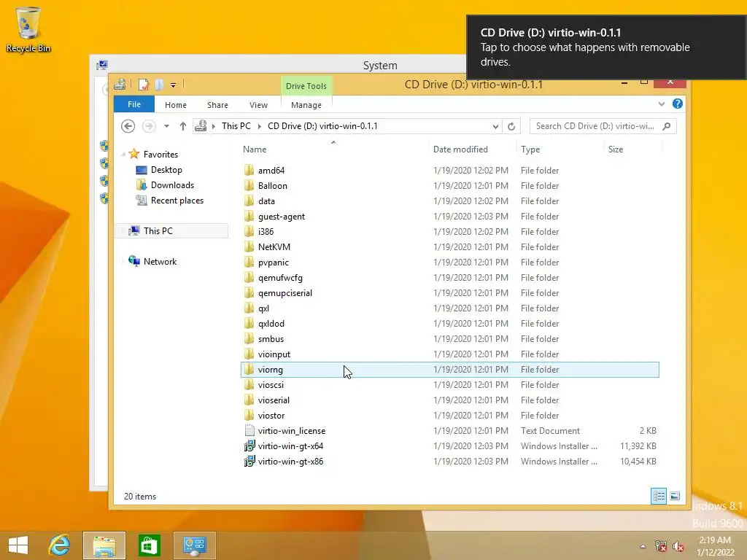Open the Windows Store taskbar icon

pyautogui.click(x=149, y=545)
